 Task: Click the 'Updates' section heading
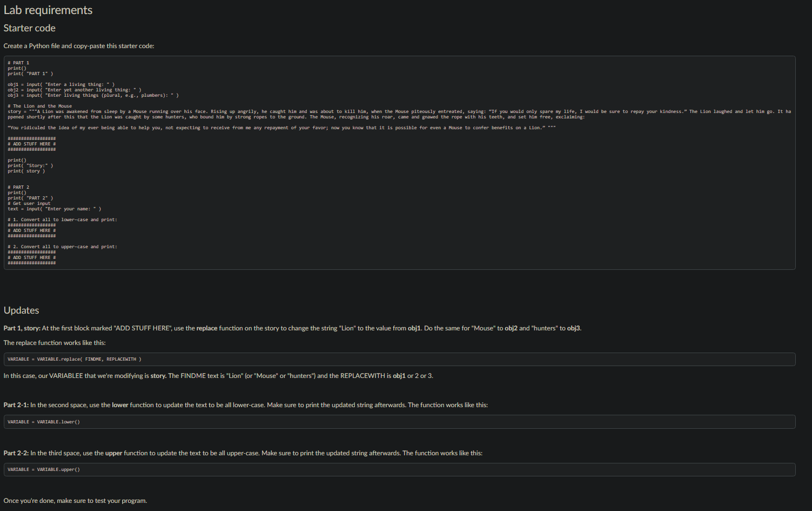pos(22,310)
